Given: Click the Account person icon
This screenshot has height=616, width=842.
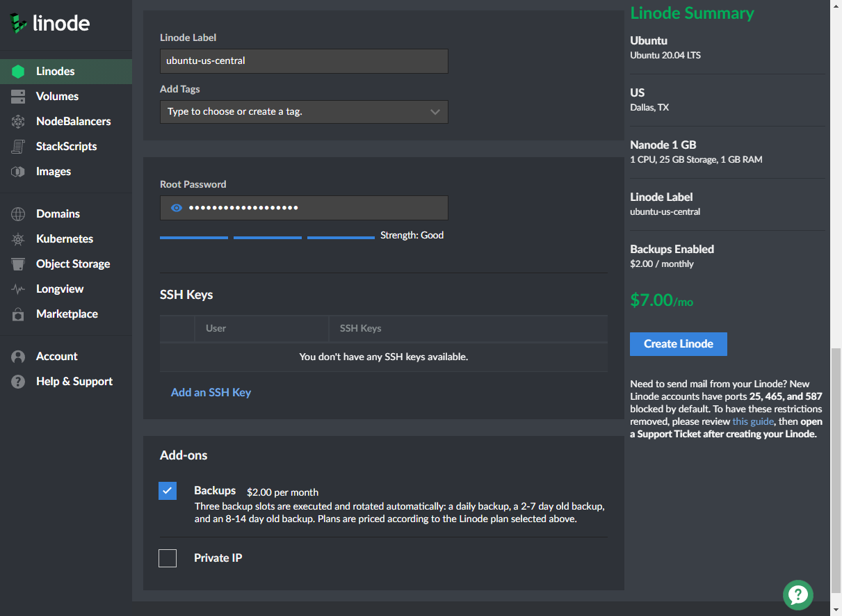Looking at the screenshot, I should point(18,357).
